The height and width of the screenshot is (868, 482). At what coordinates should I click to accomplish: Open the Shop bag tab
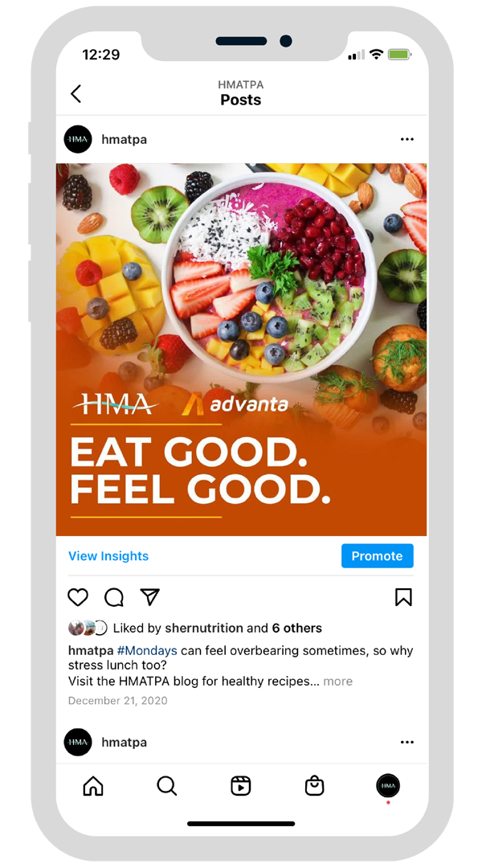click(x=314, y=785)
